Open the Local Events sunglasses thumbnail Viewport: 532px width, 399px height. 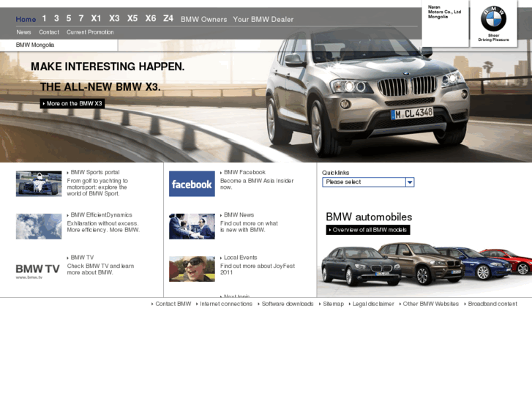192,269
